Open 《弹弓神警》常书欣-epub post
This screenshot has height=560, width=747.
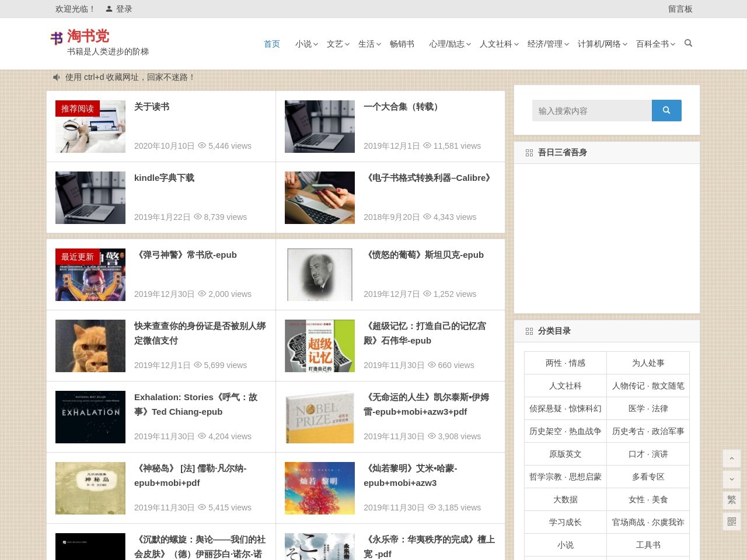[186, 255]
